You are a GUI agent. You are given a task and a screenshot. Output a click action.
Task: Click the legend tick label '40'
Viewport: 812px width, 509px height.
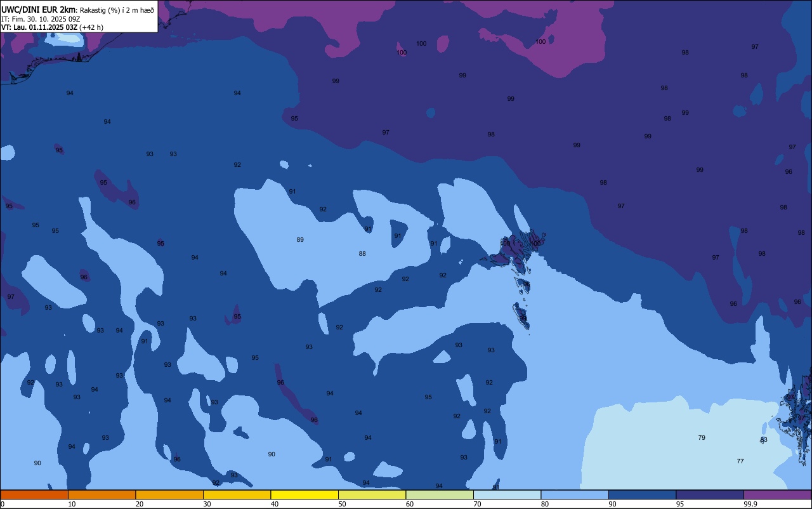(x=275, y=504)
